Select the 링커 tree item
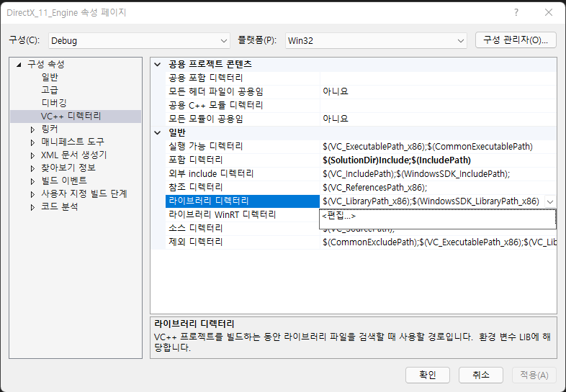566x392 pixels. coord(50,129)
